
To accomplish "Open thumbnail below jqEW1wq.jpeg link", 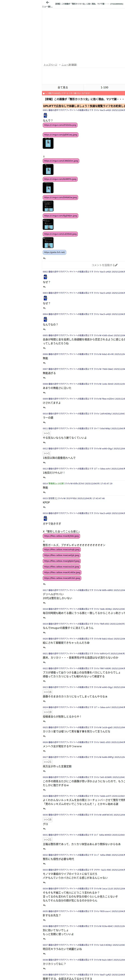I will (48, 143).
